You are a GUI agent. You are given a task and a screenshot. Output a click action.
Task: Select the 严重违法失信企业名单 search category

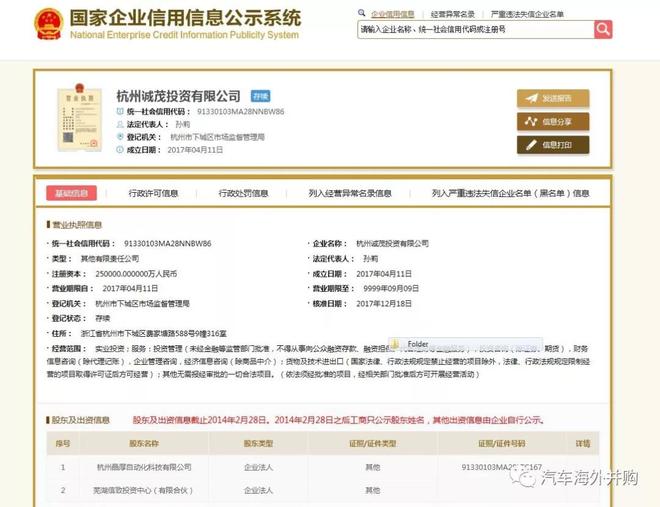(527, 14)
